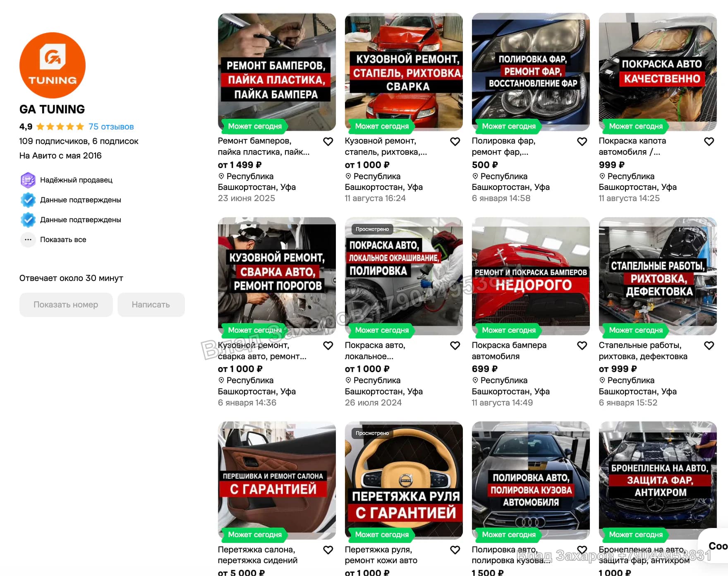Favorite the 'Перетяжка салона' listing heart
The height and width of the screenshot is (576, 728).
point(328,550)
